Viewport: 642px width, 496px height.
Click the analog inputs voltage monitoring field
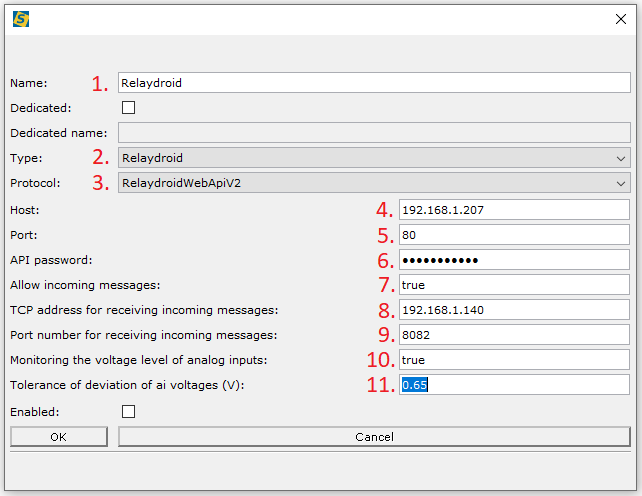pos(513,360)
